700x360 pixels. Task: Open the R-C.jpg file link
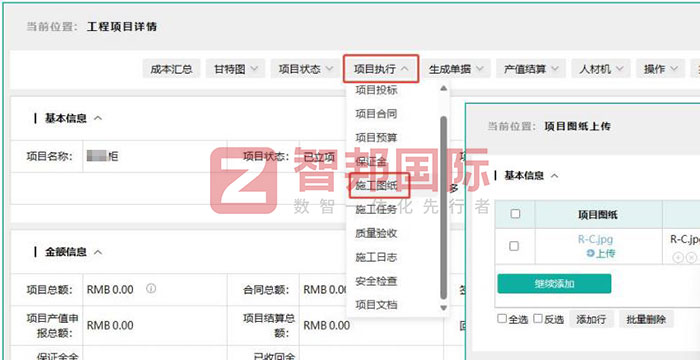pyautogui.click(x=595, y=239)
